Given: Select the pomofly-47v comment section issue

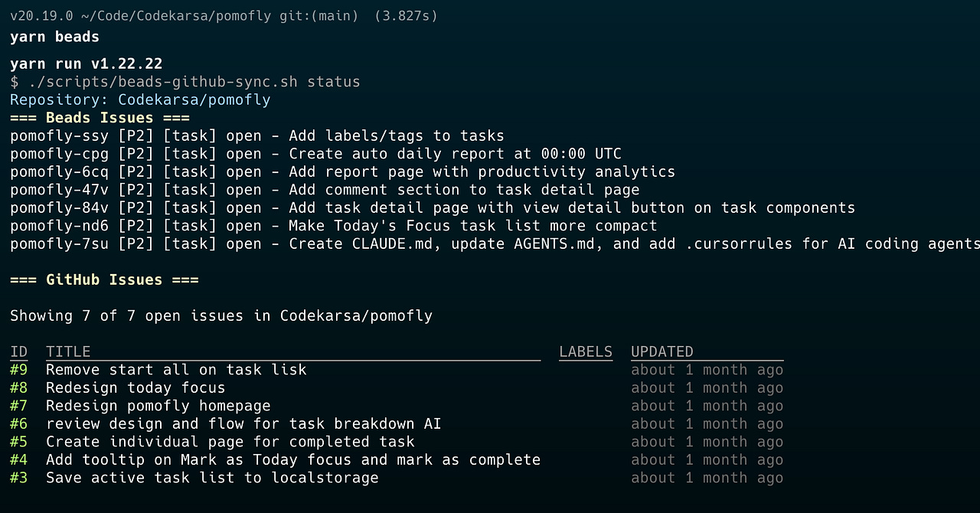Looking at the screenshot, I should (x=325, y=190).
